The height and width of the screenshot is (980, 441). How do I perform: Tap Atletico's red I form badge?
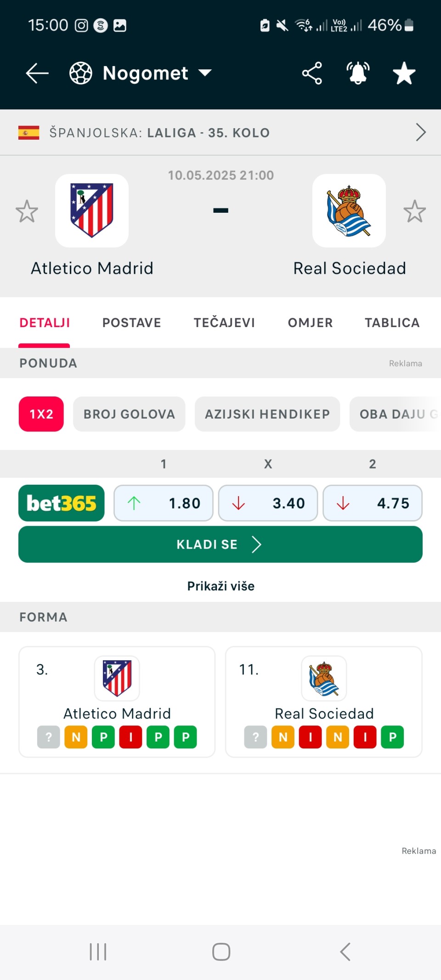(x=131, y=737)
